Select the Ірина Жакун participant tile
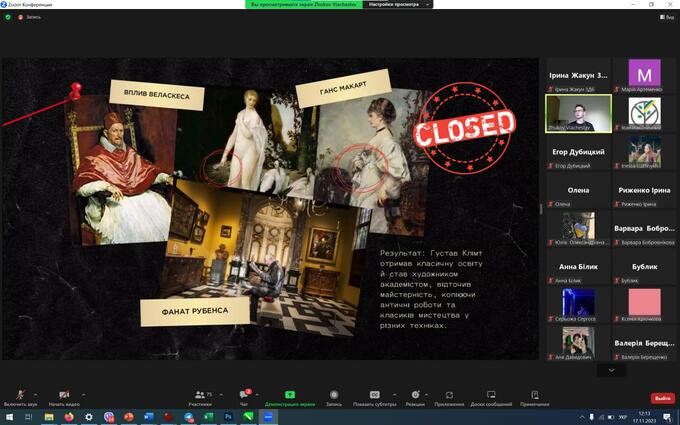Image resolution: width=680 pixels, height=425 pixels. (x=579, y=75)
